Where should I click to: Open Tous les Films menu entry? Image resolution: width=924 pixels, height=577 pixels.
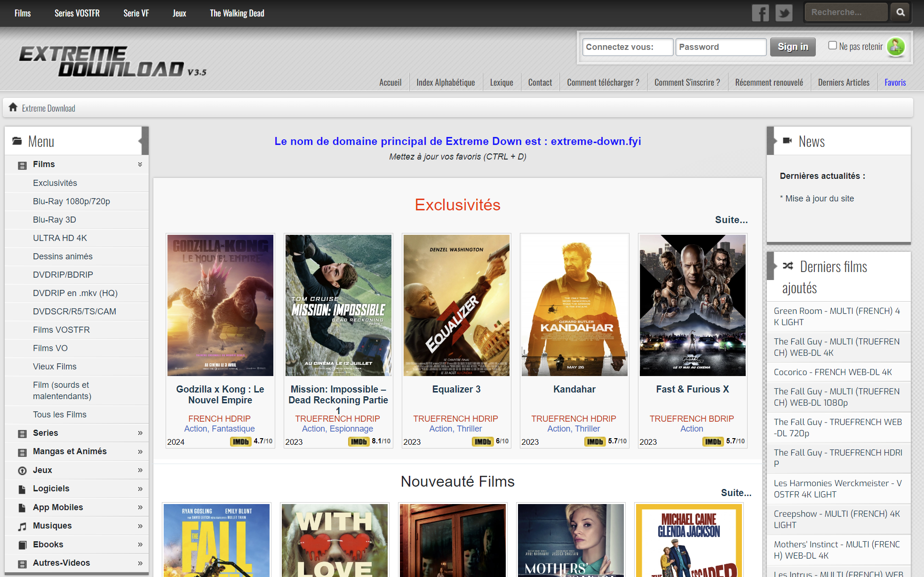60,414
